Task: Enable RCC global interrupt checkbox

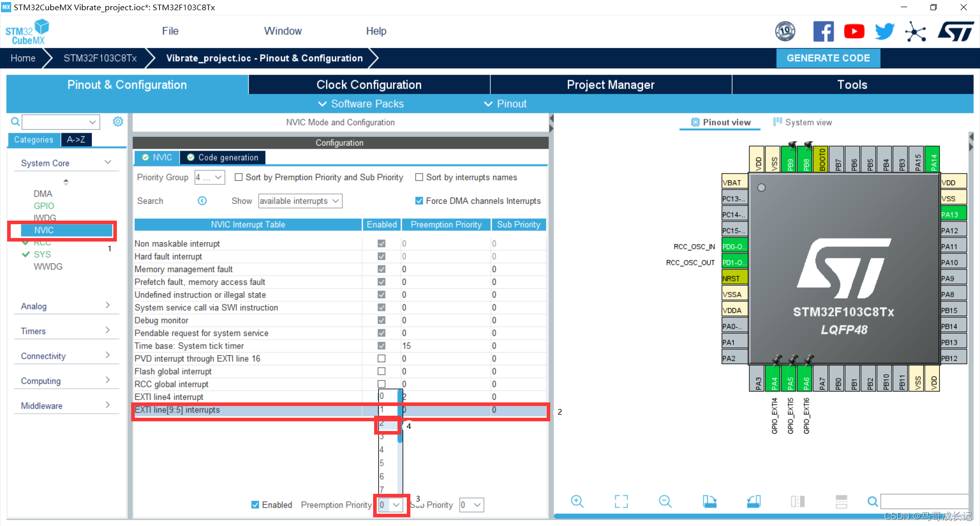Action: tap(381, 384)
